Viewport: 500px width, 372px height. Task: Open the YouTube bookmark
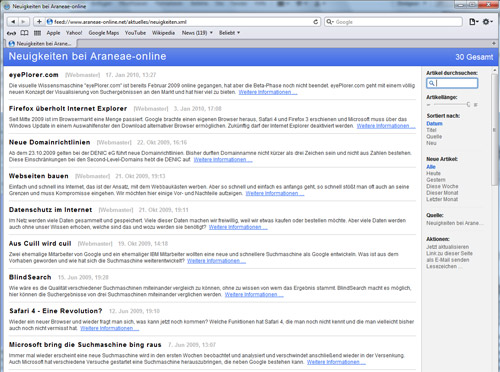click(x=135, y=33)
